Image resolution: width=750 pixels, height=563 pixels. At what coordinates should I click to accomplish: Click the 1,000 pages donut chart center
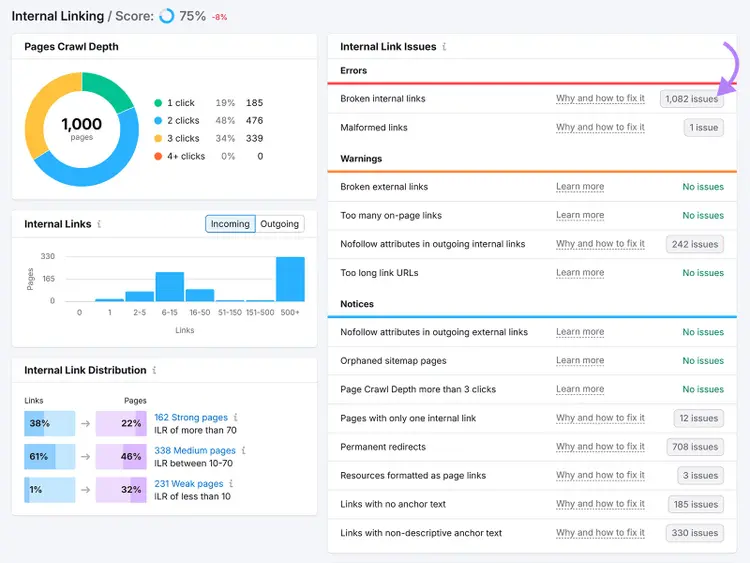[x=82, y=129]
